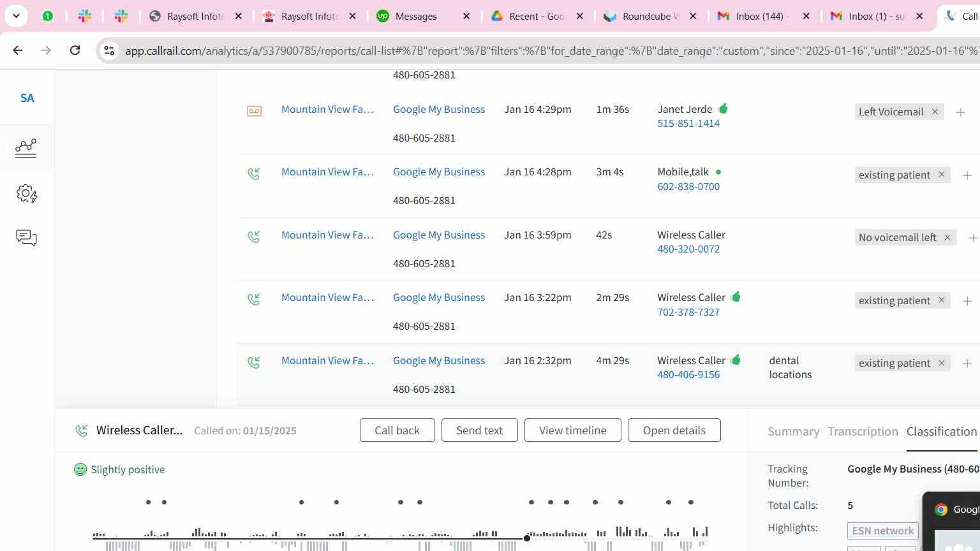Click inbound call icon on 480-406-9156 row
The image size is (980, 551).
(254, 362)
